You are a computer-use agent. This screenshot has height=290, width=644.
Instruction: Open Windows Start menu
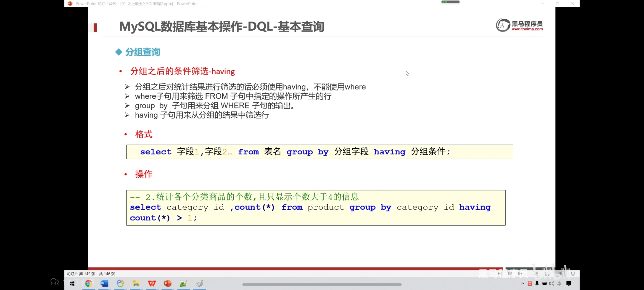tap(72, 284)
